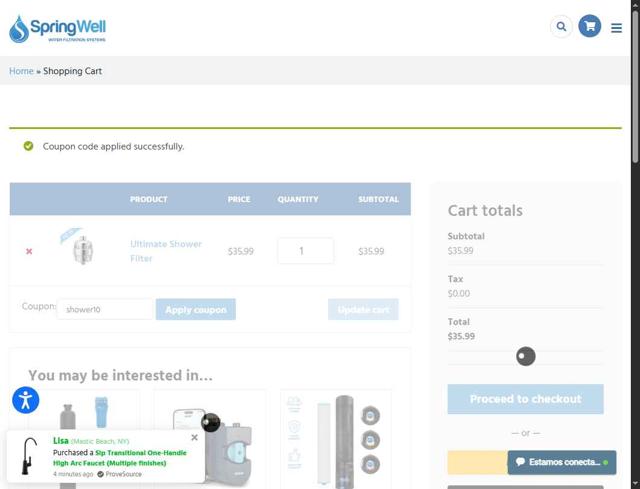640x489 pixels.
Task: Go to Home breadcrumb link
Action: coord(21,71)
